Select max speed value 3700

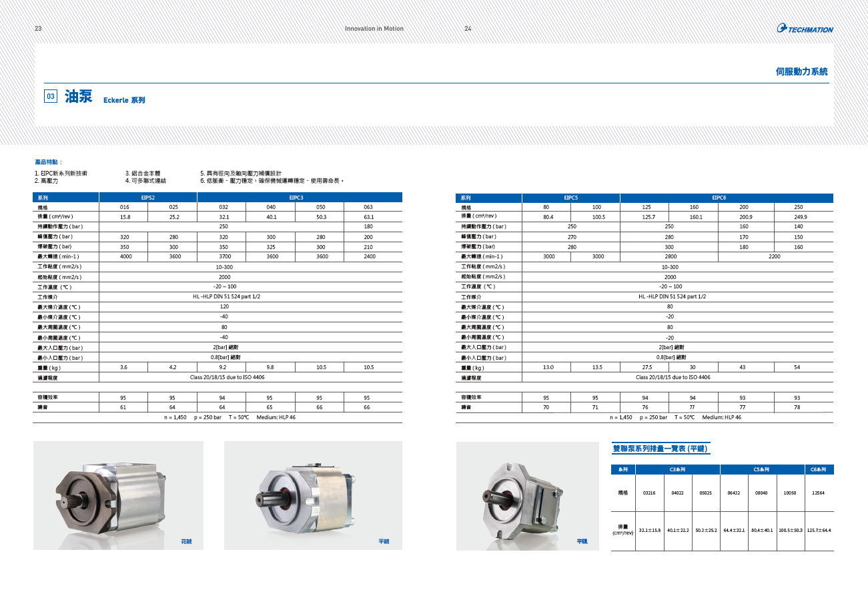coord(224,257)
